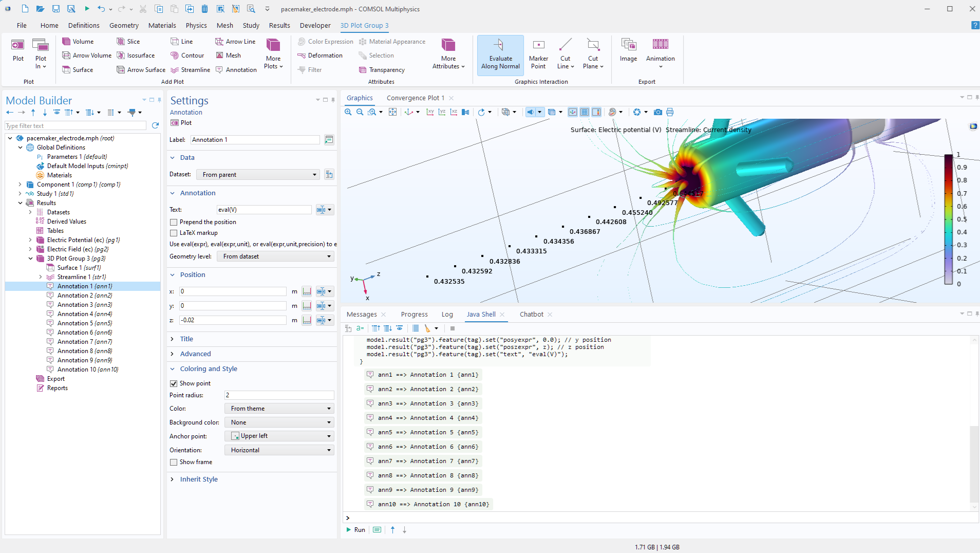
Task: Take a snapshot with the camera icon
Action: (x=657, y=112)
